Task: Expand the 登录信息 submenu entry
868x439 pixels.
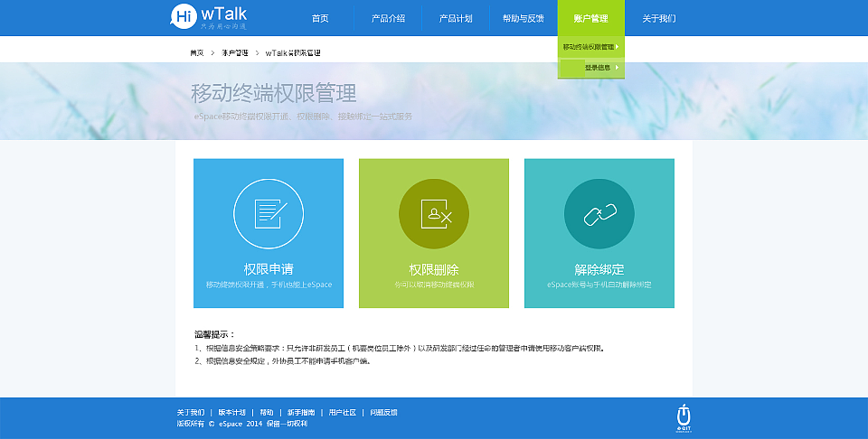Action: (590, 68)
